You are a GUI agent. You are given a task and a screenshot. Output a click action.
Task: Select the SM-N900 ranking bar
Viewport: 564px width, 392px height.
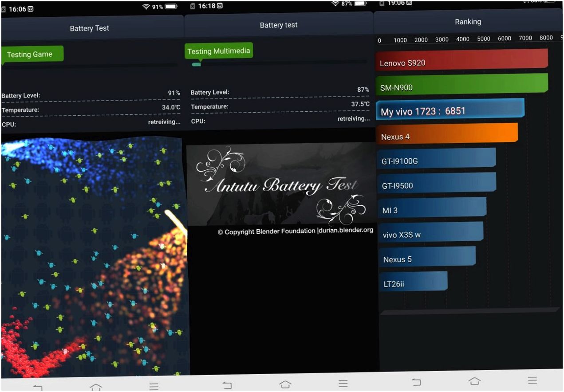[x=461, y=84]
